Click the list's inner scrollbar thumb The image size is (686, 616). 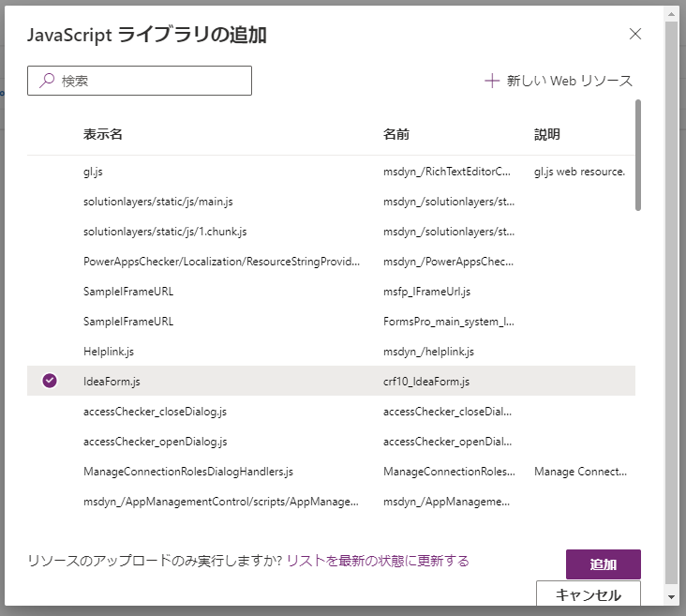638,155
